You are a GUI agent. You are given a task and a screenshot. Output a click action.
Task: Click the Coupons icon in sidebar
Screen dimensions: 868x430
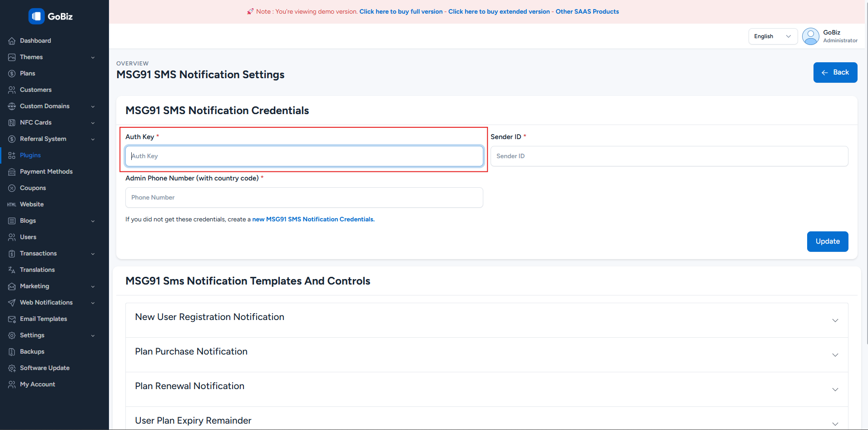pos(12,188)
